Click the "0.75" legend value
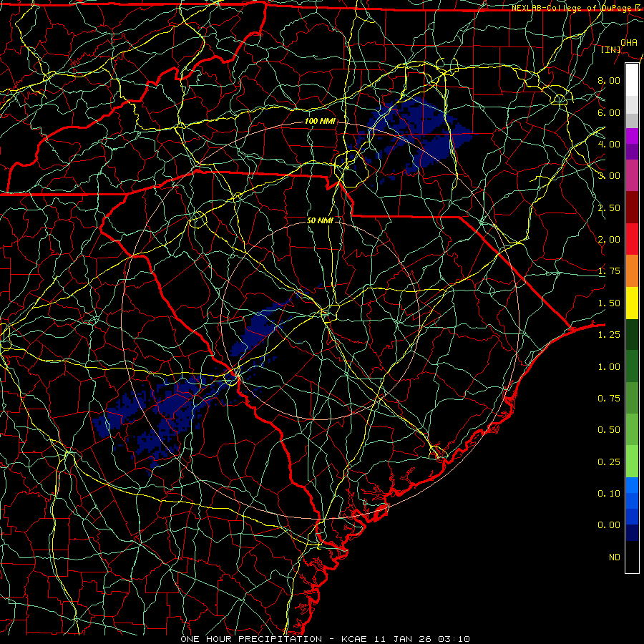644x644 pixels. 609,399
